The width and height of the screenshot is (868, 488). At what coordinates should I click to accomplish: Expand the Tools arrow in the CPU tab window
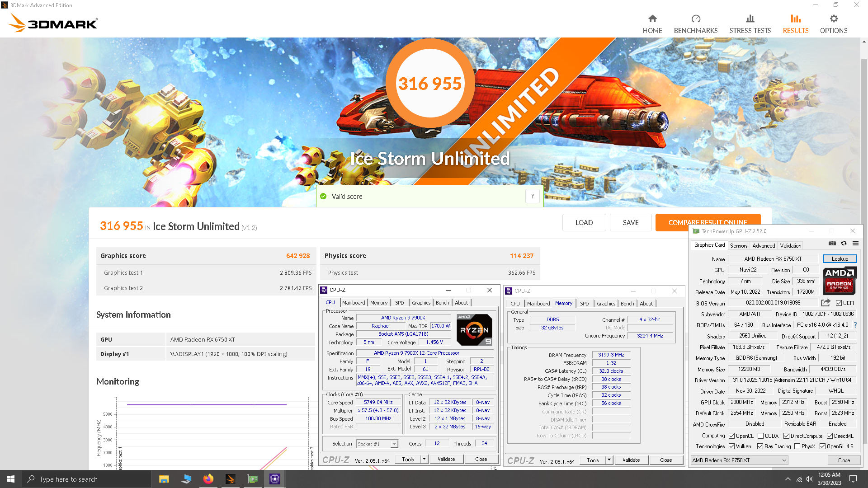pyautogui.click(x=424, y=459)
